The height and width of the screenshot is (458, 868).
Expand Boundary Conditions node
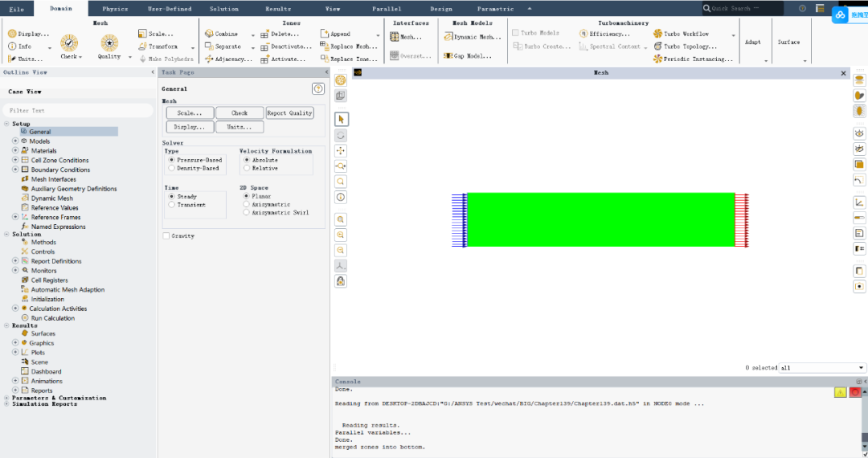pos(15,170)
